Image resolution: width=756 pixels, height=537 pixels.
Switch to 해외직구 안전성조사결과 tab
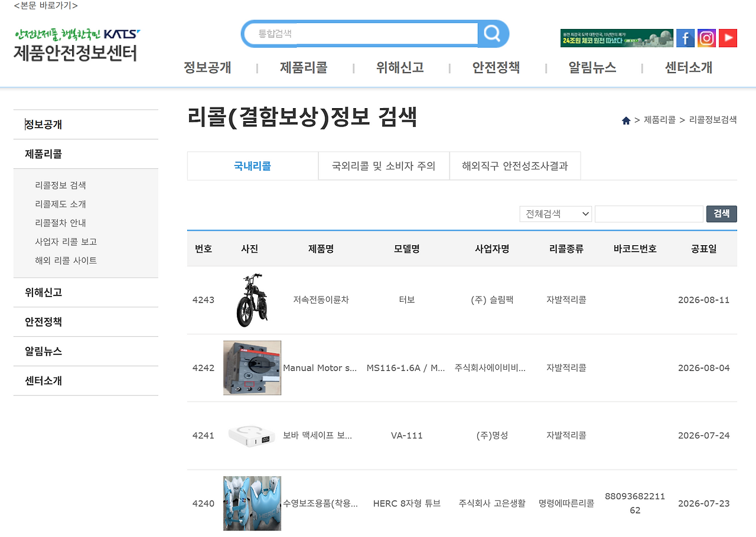click(515, 166)
